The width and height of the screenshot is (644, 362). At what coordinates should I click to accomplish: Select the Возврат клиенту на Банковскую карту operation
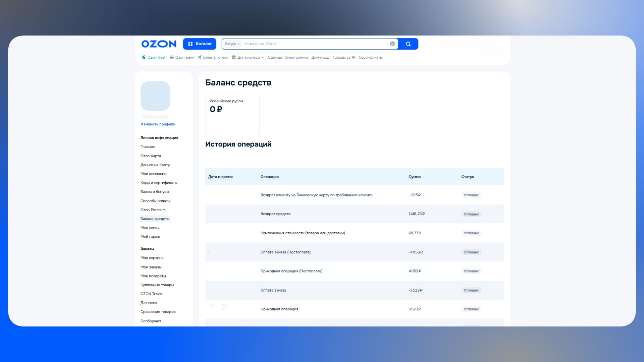(316, 195)
